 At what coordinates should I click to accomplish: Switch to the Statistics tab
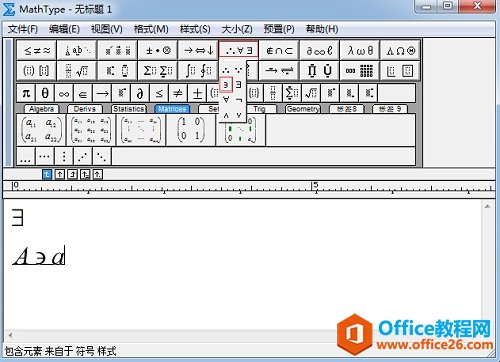(x=129, y=109)
